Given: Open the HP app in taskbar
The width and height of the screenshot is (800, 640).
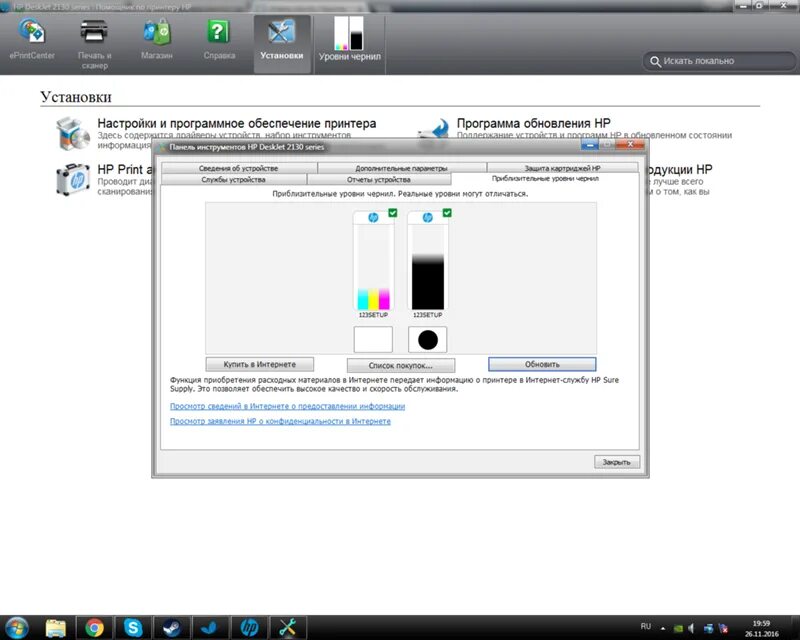Looking at the screenshot, I should [x=249, y=628].
